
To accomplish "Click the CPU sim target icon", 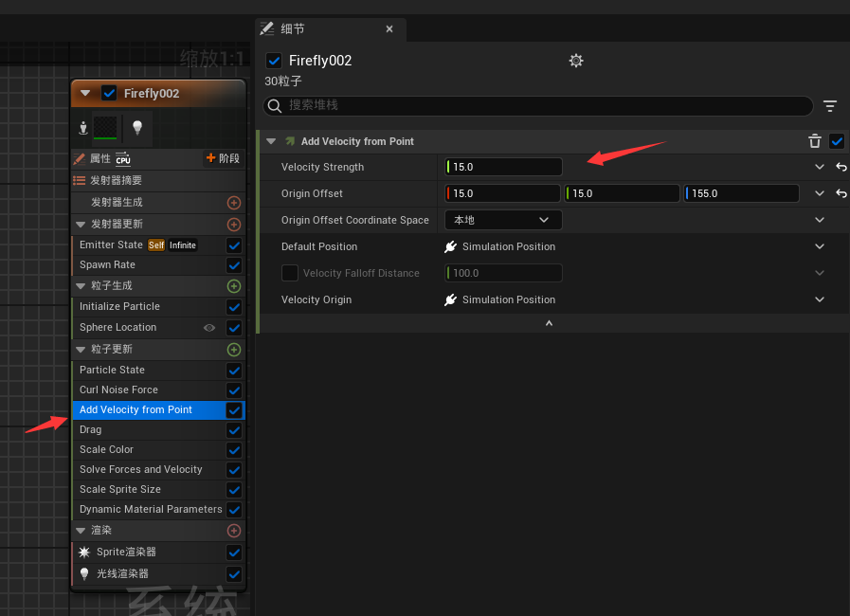I will coord(123,158).
